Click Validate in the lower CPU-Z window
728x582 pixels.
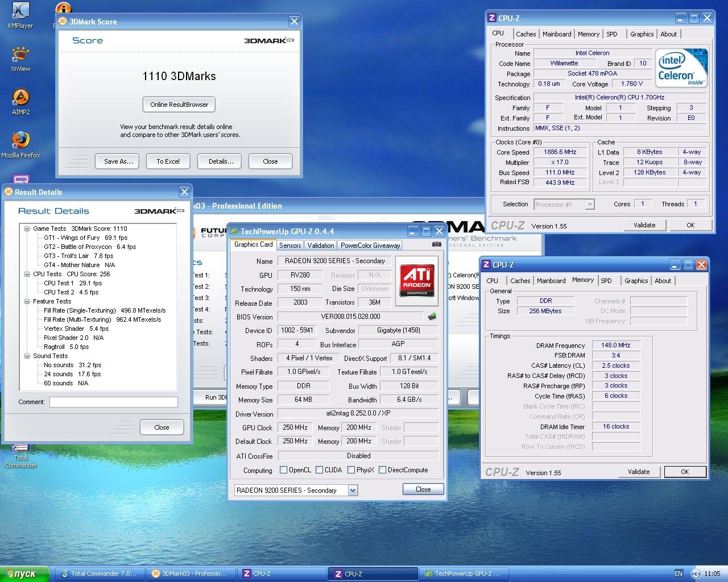pyautogui.click(x=639, y=472)
